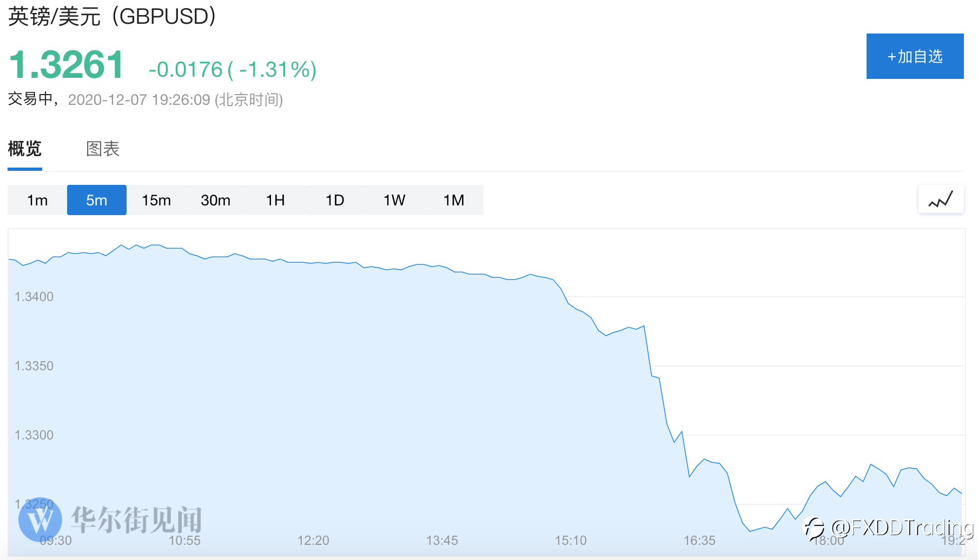978x560 pixels.
Task: Click the GBPUSD pair title
Action: [x=112, y=16]
